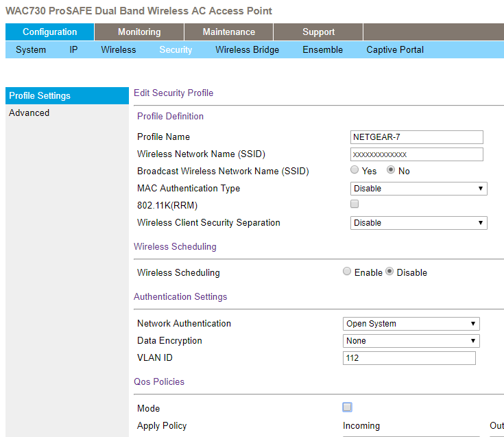Click the Profile Definition section title
504x437 pixels.
point(170,117)
